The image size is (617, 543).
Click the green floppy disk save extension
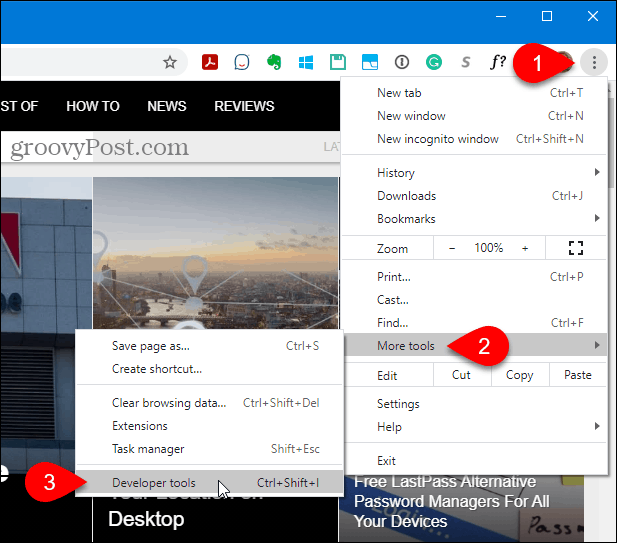(x=338, y=62)
